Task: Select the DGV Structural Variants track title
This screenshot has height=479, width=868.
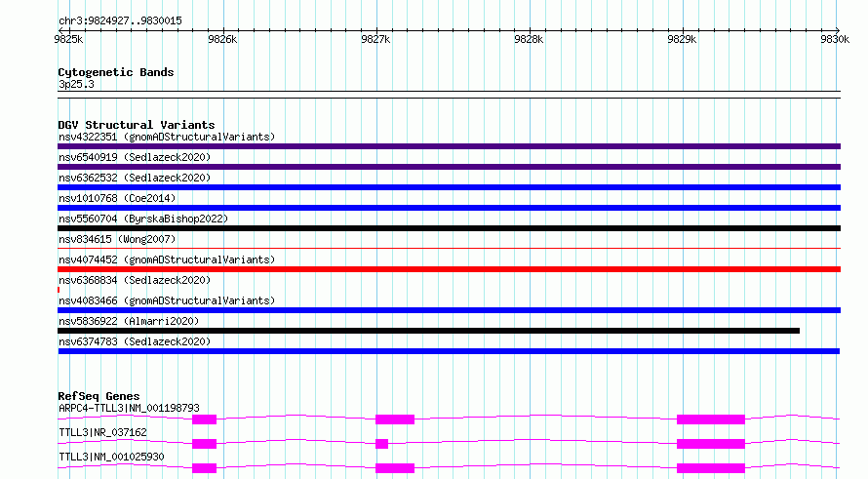Action: 137,125
